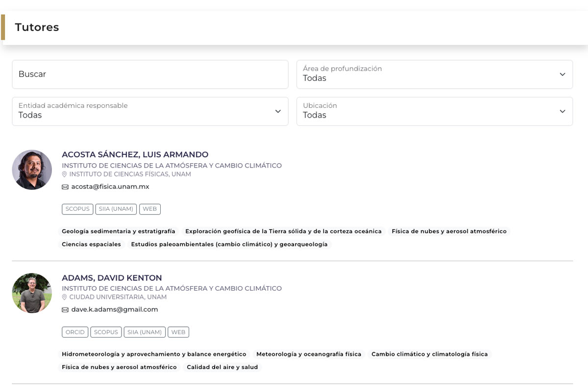
Task: Open the tutor name ACOSTA SÁNCHEZ, LUIS ARMANDO
Action: coord(135,155)
